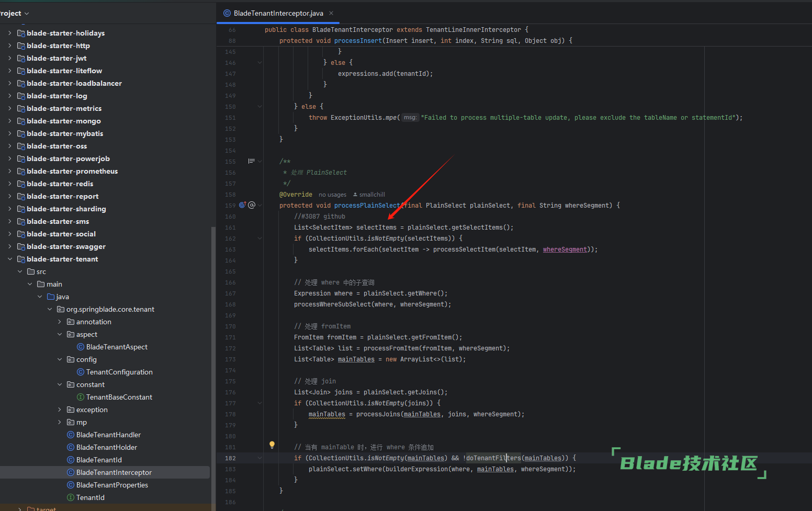812x511 pixels.
Task: Click the smallchill author inlay hint
Action: pos(369,195)
